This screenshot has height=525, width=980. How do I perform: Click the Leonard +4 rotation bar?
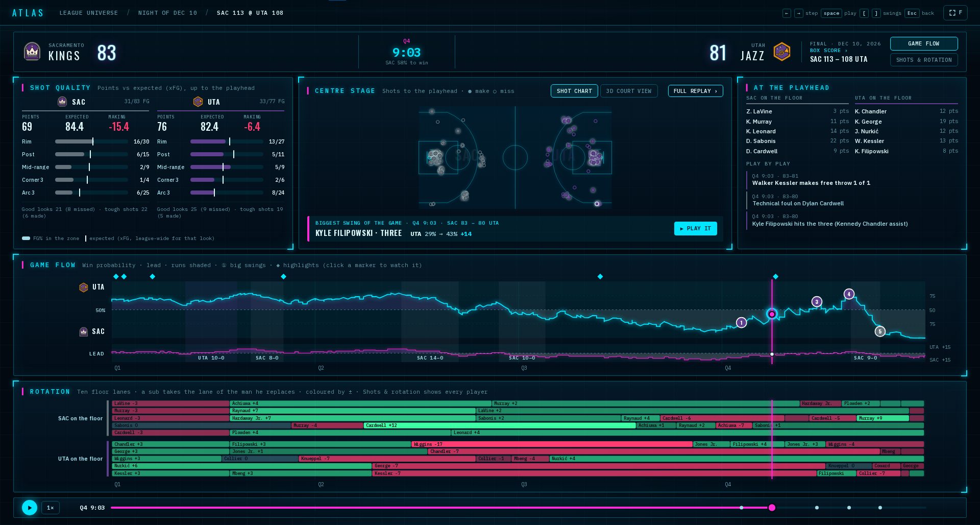[x=688, y=433]
